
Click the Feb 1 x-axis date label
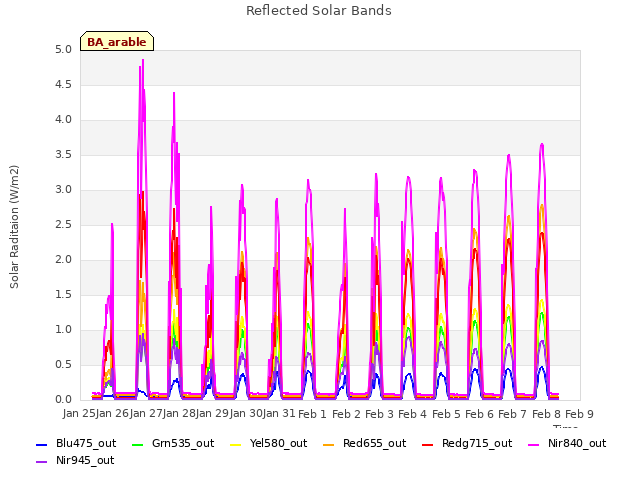[312, 414]
